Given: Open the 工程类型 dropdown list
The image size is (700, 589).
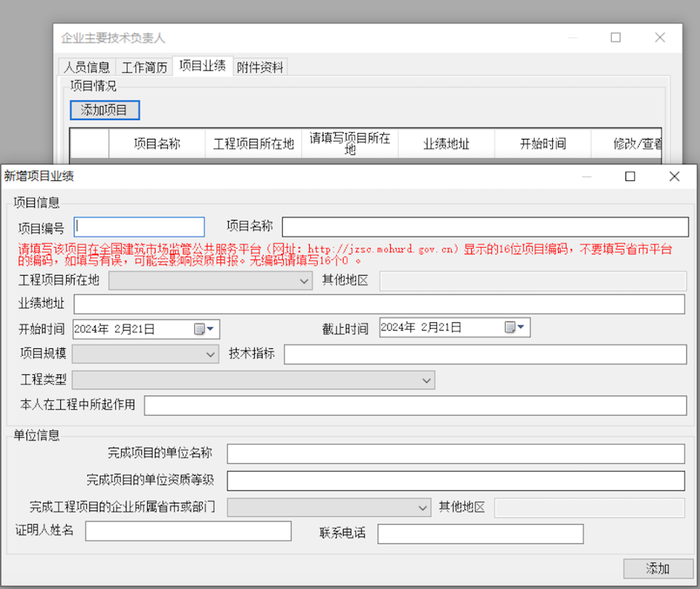Looking at the screenshot, I should click(426, 380).
